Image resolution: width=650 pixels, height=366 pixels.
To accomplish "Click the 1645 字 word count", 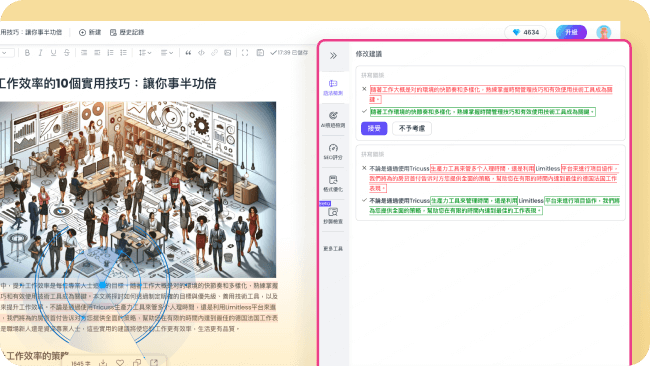I will (80, 363).
